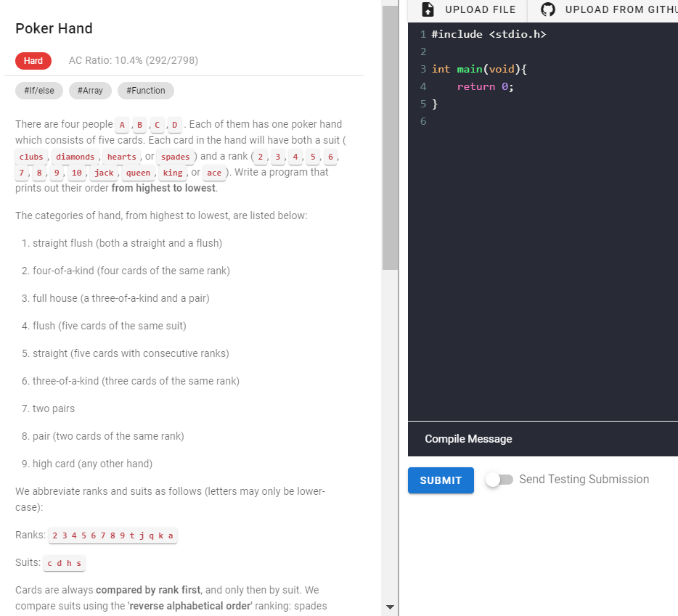678x616 pixels.
Task: Click line number 6 in the editor
Action: 423,121
